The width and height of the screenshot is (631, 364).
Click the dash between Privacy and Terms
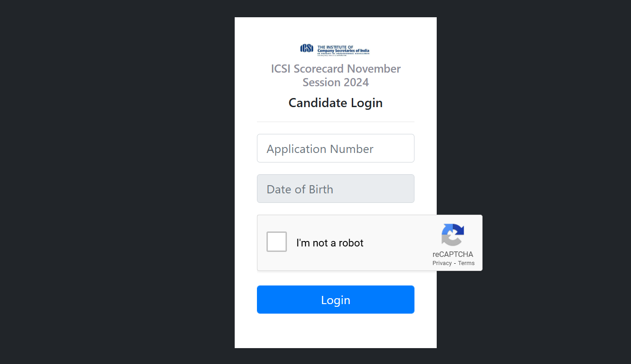click(x=455, y=263)
